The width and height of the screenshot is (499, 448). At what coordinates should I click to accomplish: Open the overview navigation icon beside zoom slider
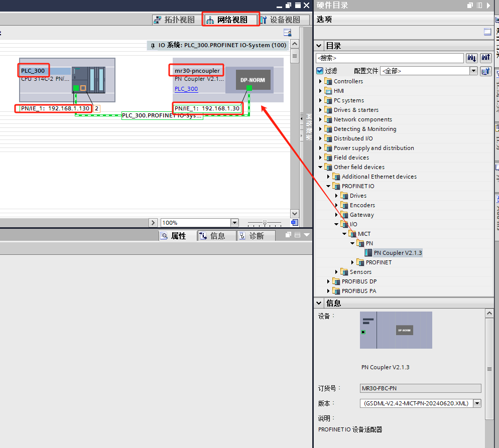[295, 223]
